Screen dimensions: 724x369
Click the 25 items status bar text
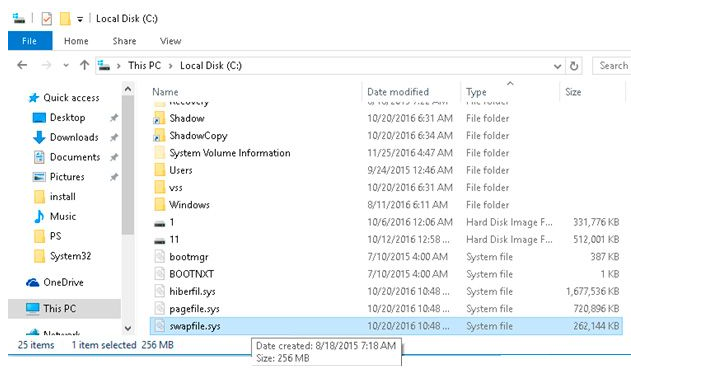[x=36, y=345]
